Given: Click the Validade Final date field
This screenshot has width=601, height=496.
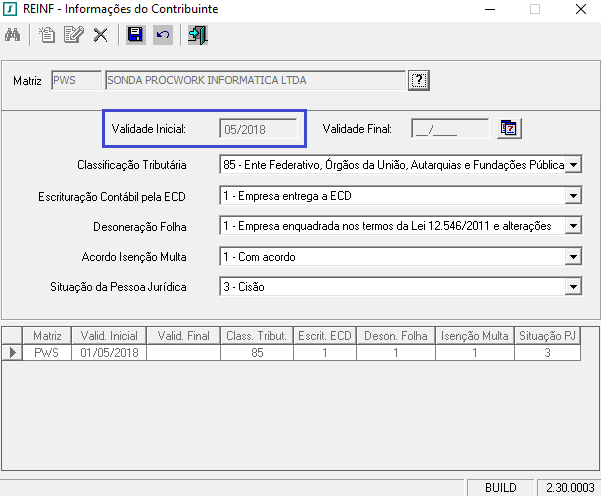Looking at the screenshot, I should 450,128.
